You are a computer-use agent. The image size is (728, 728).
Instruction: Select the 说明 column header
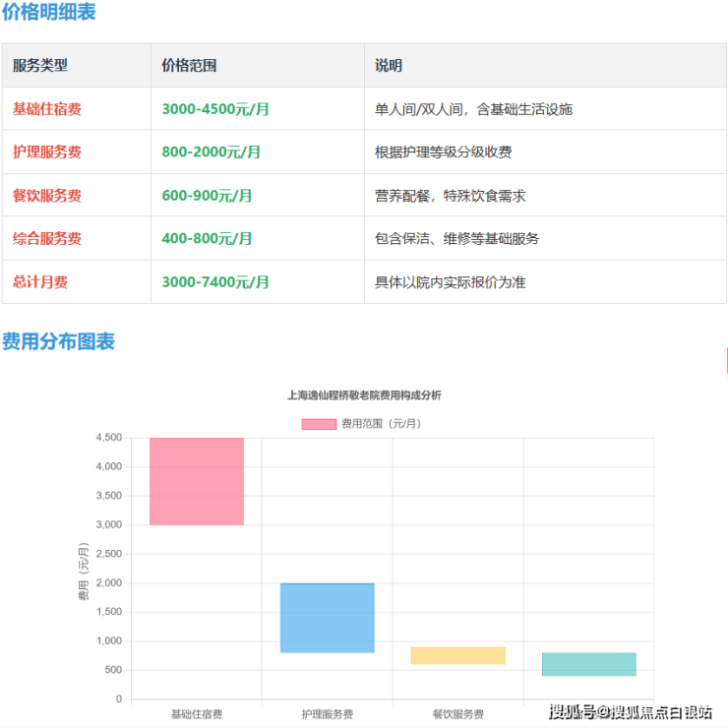coord(389,66)
